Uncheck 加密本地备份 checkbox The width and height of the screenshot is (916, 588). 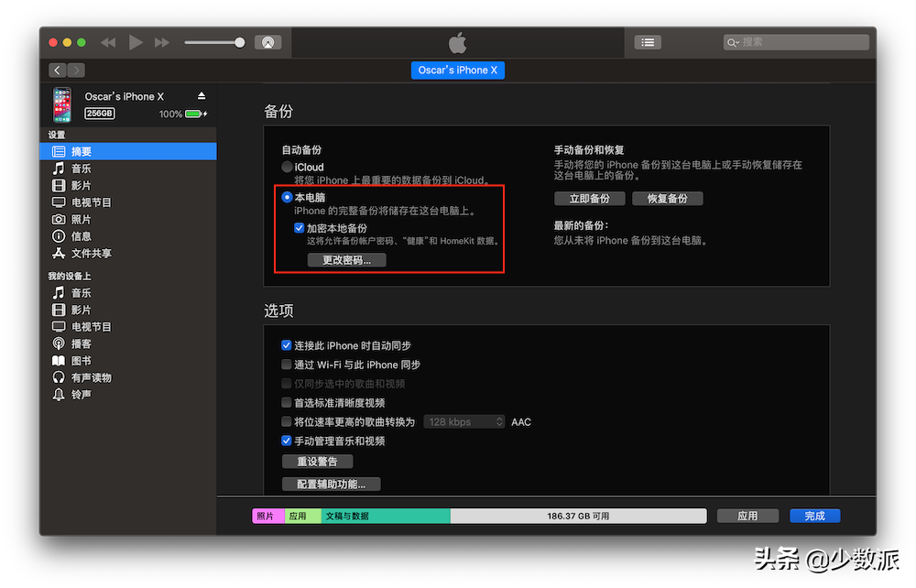click(x=300, y=228)
